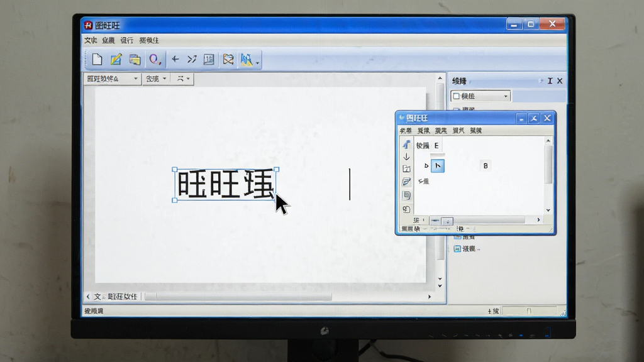The image size is (644, 362).
Task: Open the first menu in main menu bar
Action: pyautogui.click(x=91, y=40)
